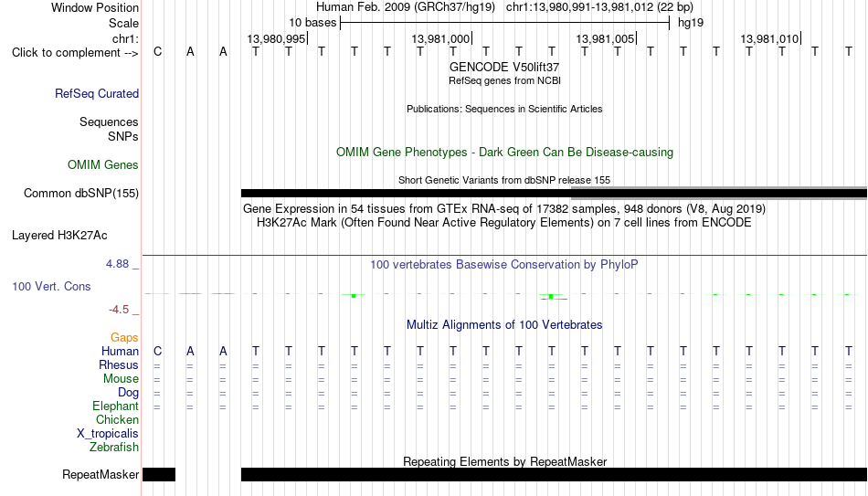Click the RepeatMasker track label
The image size is (868, 496).
[101, 474]
